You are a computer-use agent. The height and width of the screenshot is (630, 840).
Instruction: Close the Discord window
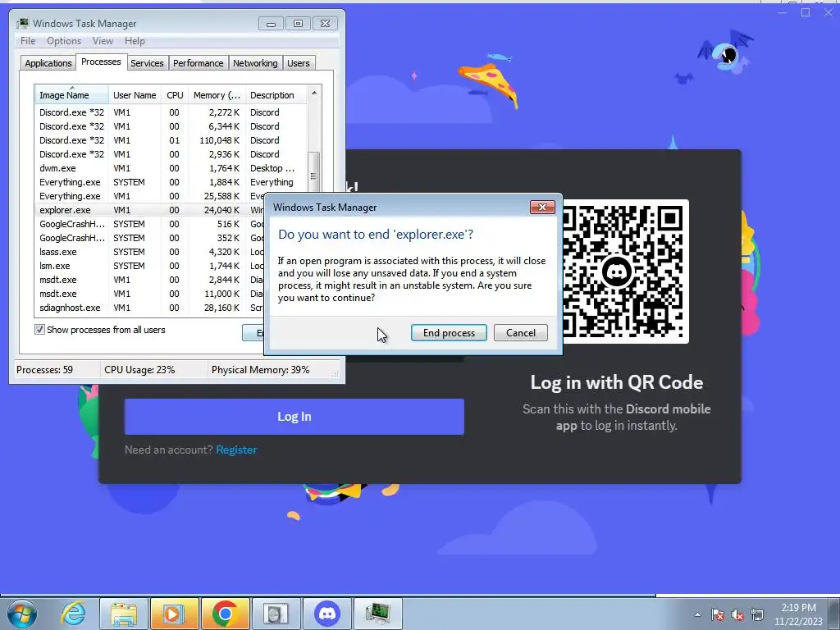point(829,12)
